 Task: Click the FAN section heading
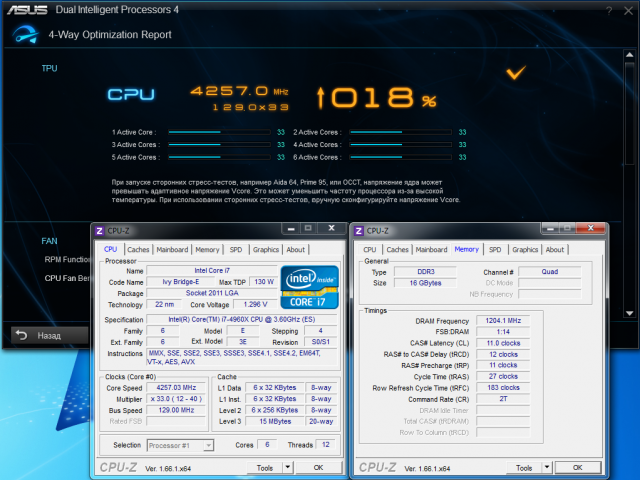49,241
